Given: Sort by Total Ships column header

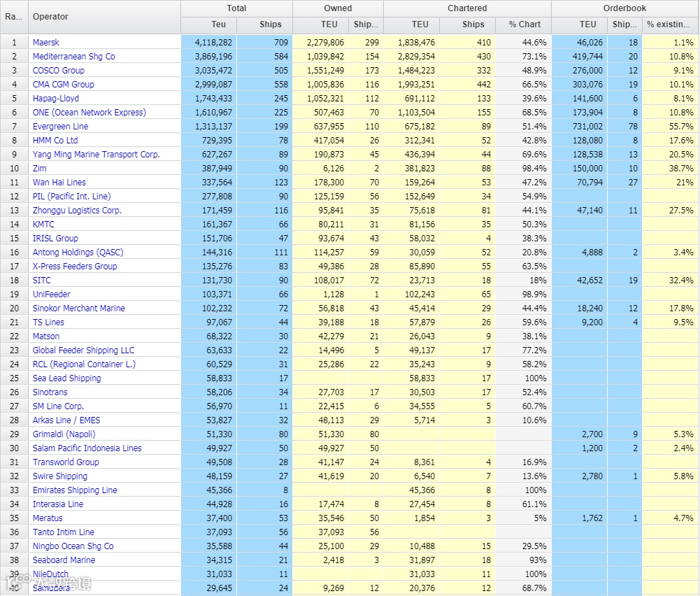Looking at the screenshot, I should 265,24.
